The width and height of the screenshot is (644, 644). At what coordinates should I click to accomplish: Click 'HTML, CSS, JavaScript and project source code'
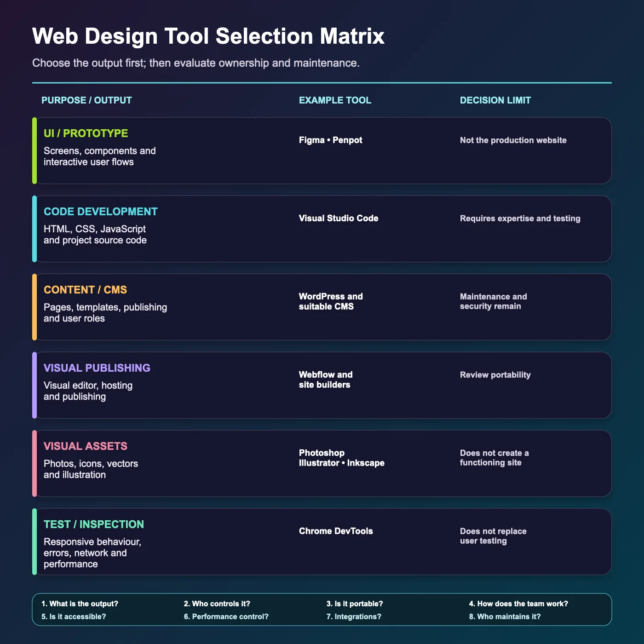95,235
